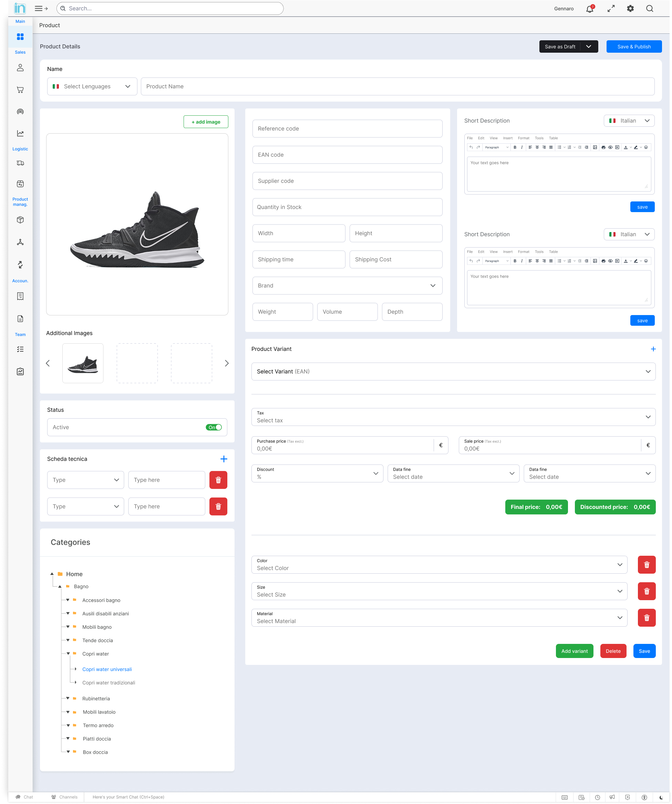Open settings gear in top bar
The height and width of the screenshot is (804, 672).
[x=630, y=8]
